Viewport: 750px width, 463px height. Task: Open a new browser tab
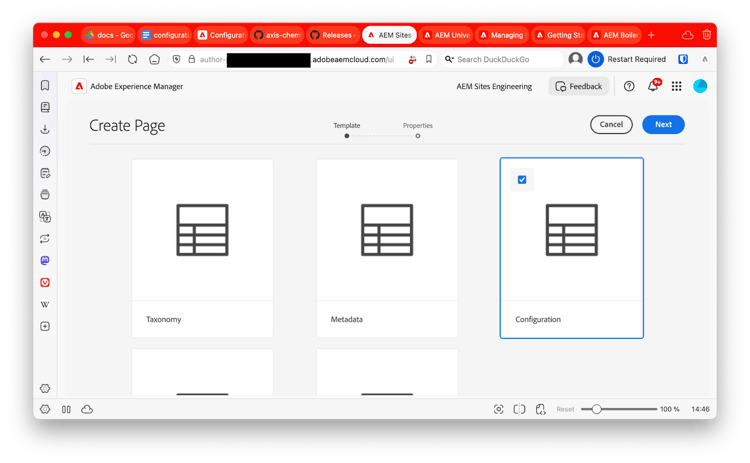[651, 35]
